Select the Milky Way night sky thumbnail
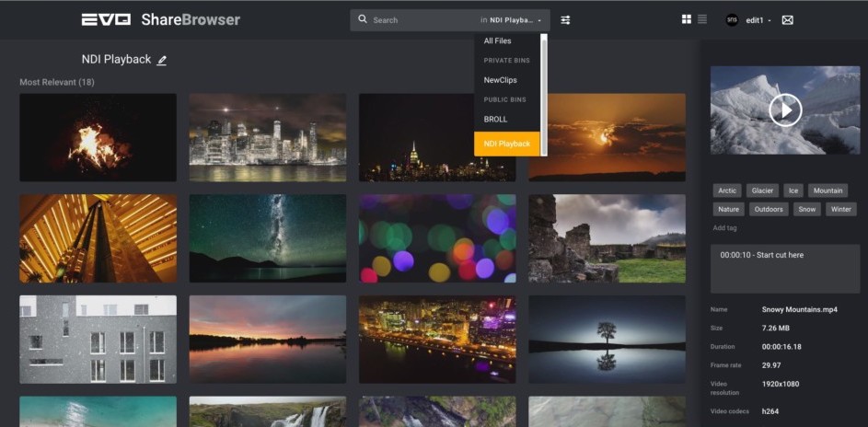This screenshot has height=427, width=868. [268, 238]
